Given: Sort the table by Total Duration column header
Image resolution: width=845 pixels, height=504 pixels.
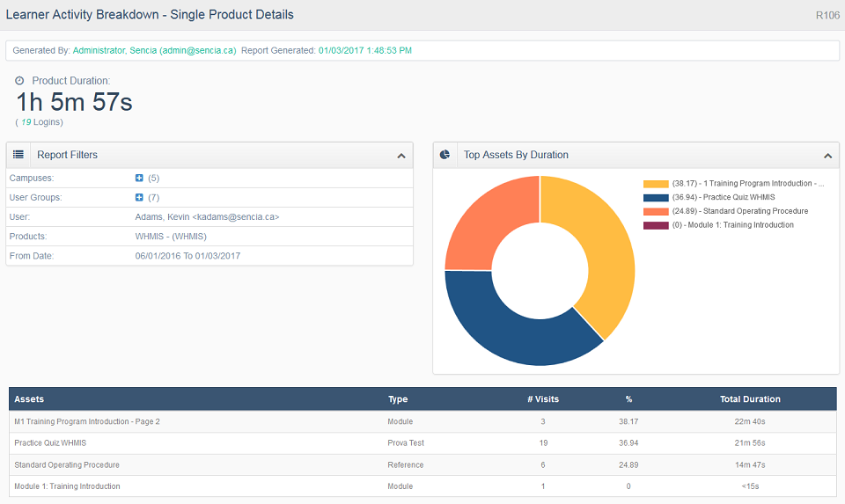Looking at the screenshot, I should [750, 399].
